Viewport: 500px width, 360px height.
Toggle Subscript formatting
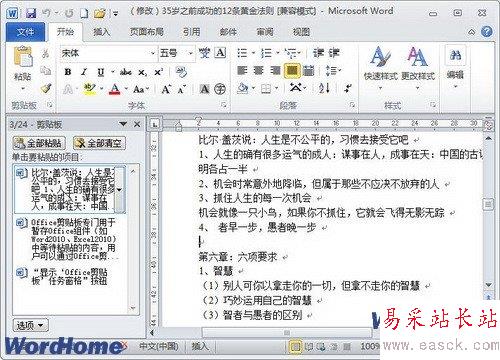coord(142,72)
